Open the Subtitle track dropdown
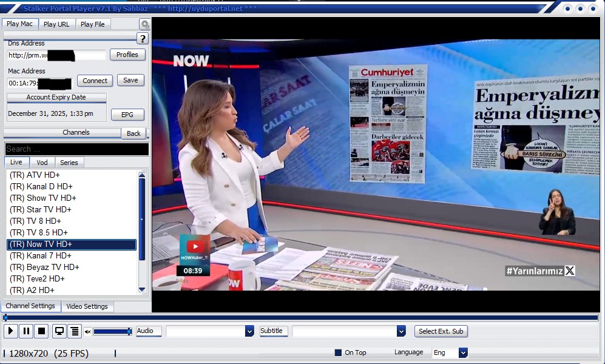This screenshot has width=605, height=364. 401,331
